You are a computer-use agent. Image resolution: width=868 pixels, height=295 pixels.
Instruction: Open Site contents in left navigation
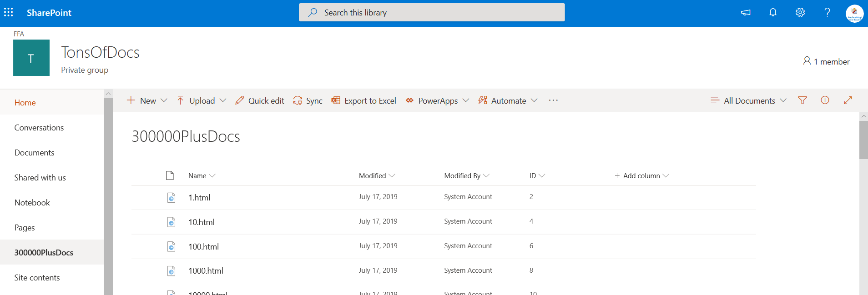coord(37,278)
